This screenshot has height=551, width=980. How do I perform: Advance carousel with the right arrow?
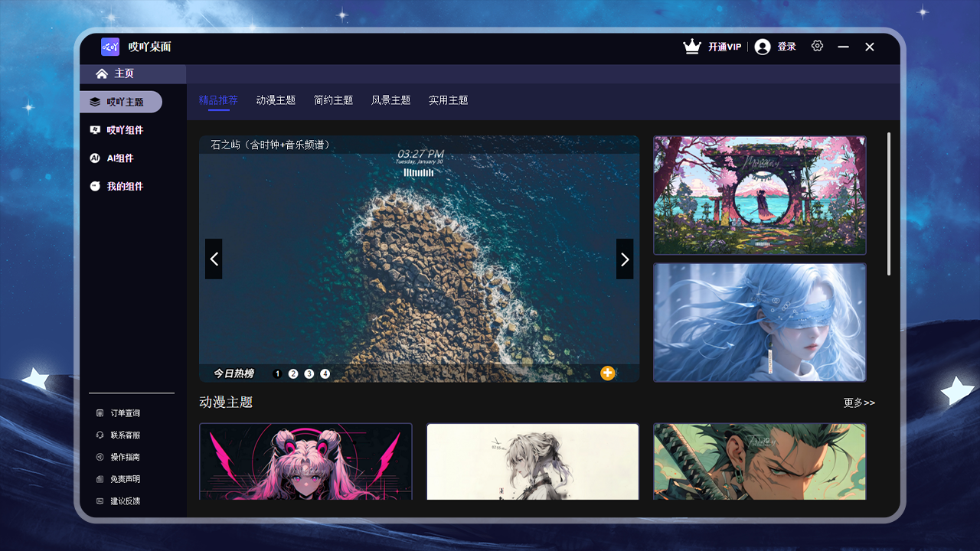coord(624,259)
